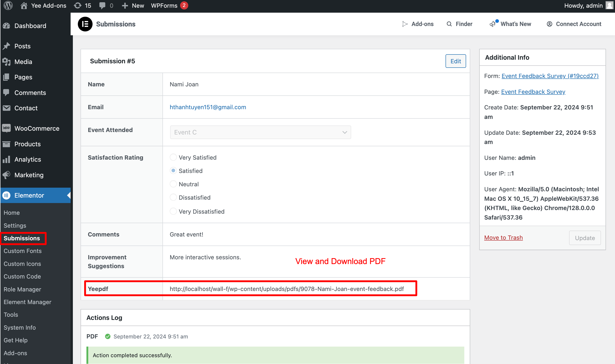615x364 pixels.
Task: Click the New plus icon in admin bar
Action: click(x=125, y=5)
